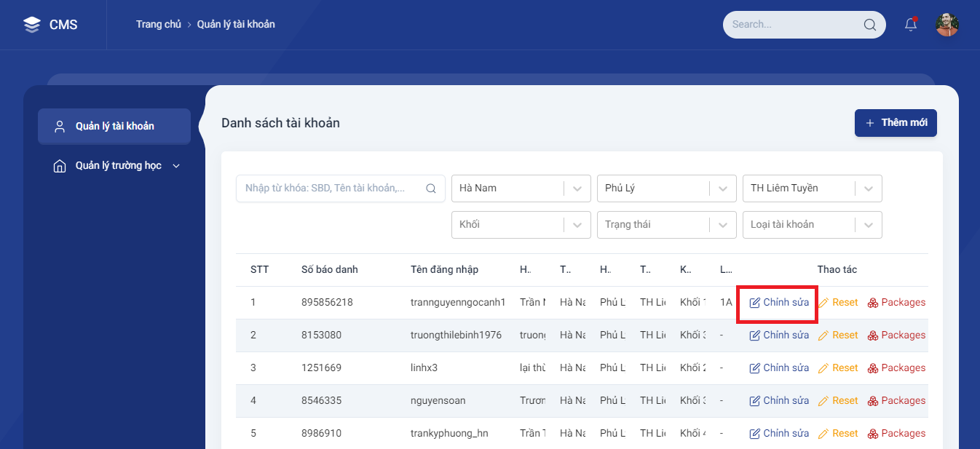This screenshot has width=980, height=449.
Task: Click the Thêm mới button
Action: (x=896, y=123)
